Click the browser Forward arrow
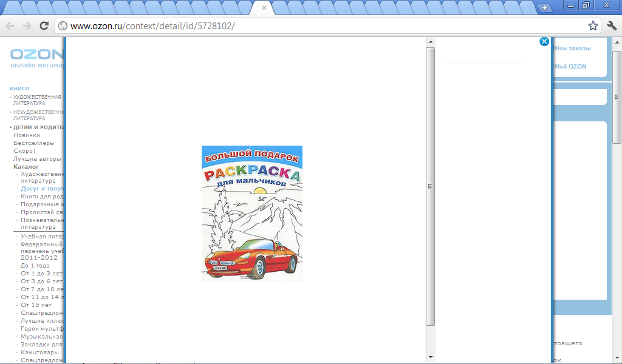The height and width of the screenshot is (364, 622). (x=27, y=26)
